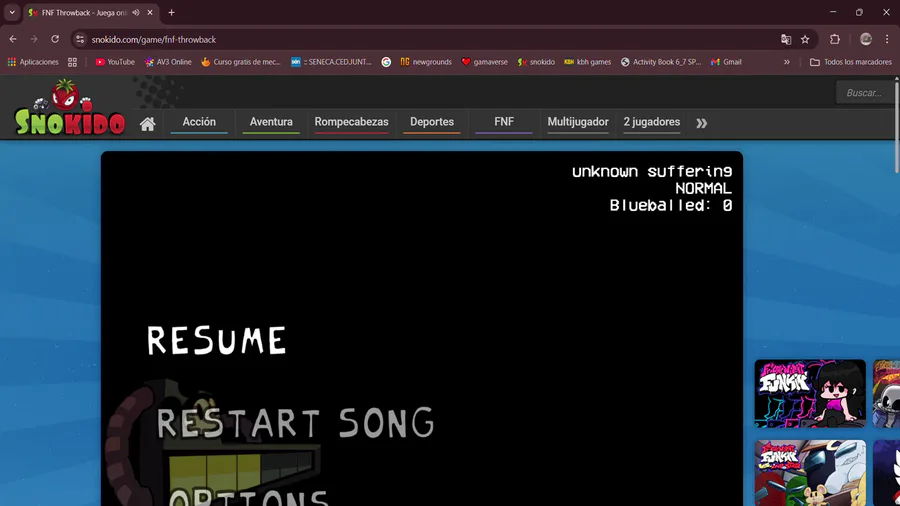
Task: Open Activity Book 6_7 SP... bookmark
Action: (661, 62)
